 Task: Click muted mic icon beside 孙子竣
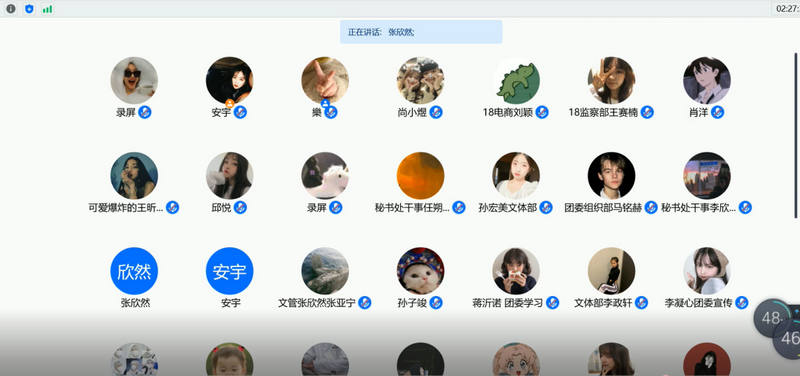point(436,303)
